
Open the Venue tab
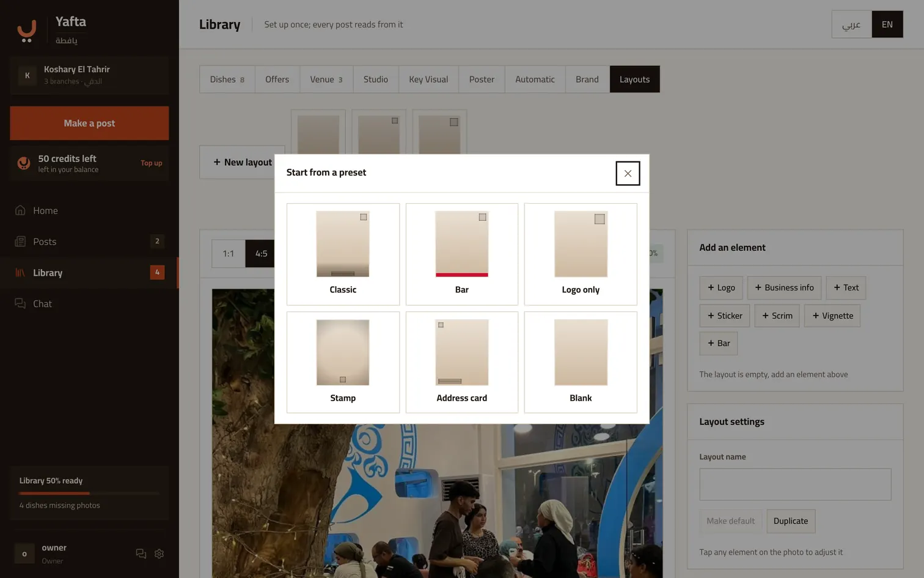pyautogui.click(x=326, y=80)
